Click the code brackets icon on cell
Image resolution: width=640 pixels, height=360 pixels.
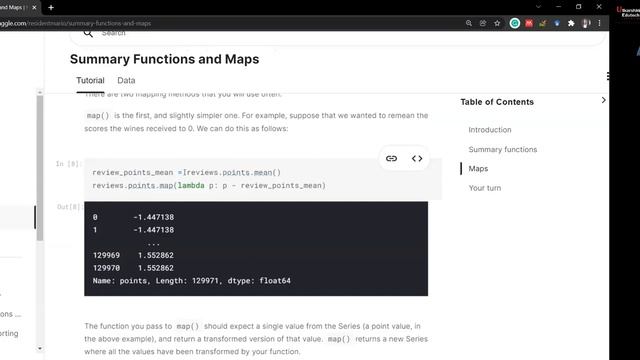pyautogui.click(x=417, y=158)
